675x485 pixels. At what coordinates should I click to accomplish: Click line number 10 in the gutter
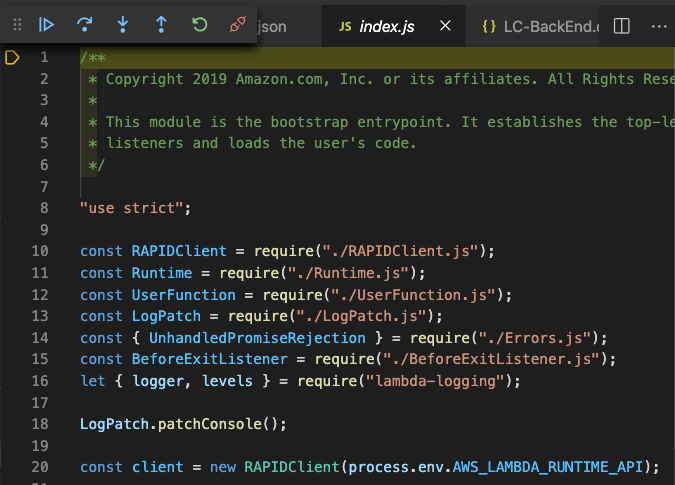pos(40,251)
